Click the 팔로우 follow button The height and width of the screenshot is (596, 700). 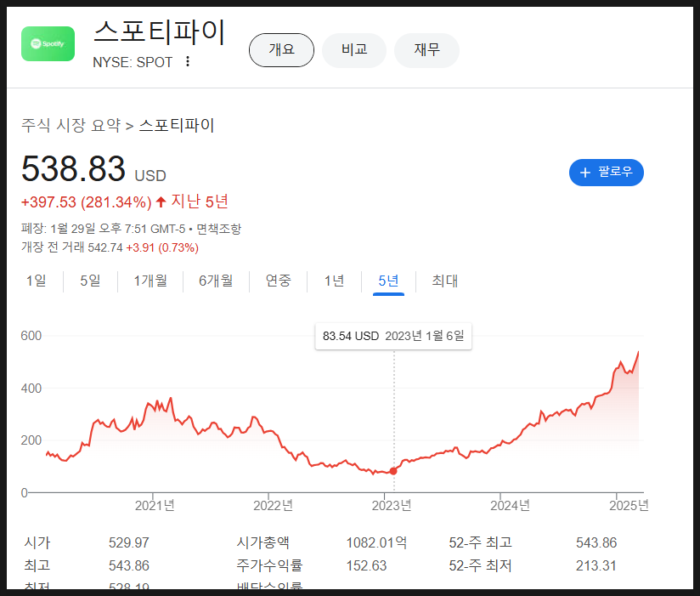click(607, 173)
